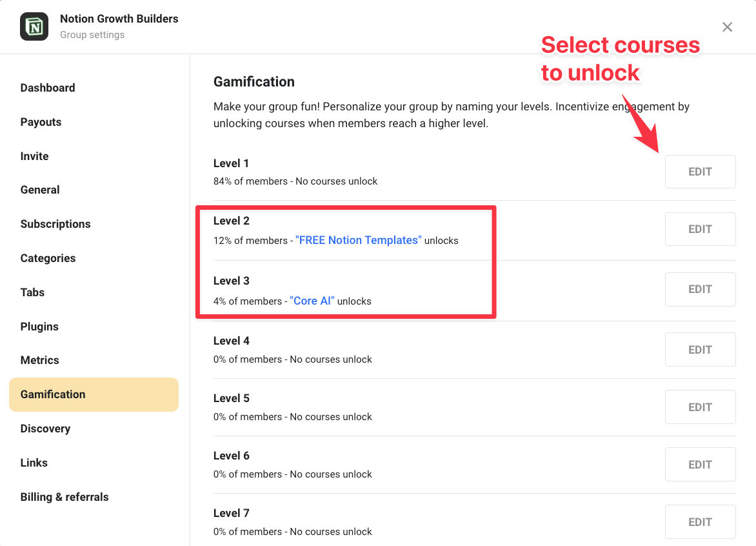Viewport: 756px width, 546px height.
Task: Open the Subscriptions settings
Action: [55, 224]
